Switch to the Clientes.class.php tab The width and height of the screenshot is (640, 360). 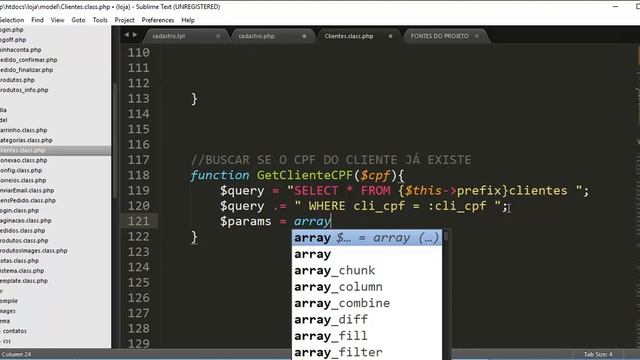[x=349, y=36]
